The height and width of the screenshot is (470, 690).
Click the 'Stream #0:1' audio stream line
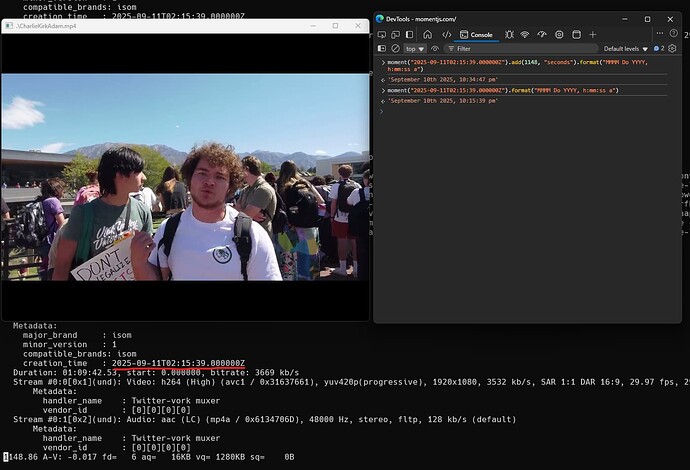(x=264, y=419)
